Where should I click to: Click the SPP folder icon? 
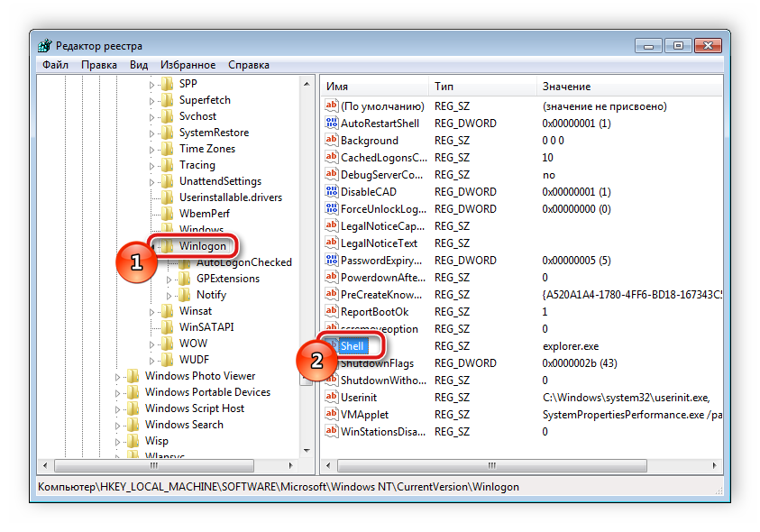pos(168,84)
